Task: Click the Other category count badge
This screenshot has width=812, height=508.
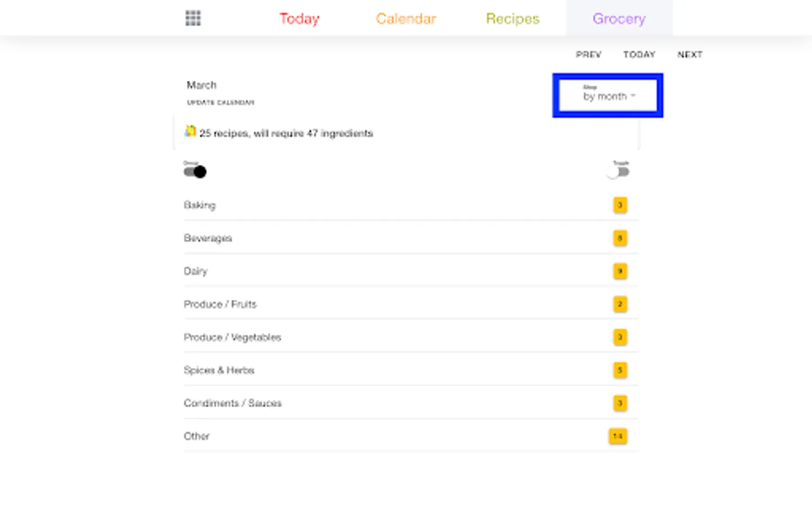Action: [617, 436]
